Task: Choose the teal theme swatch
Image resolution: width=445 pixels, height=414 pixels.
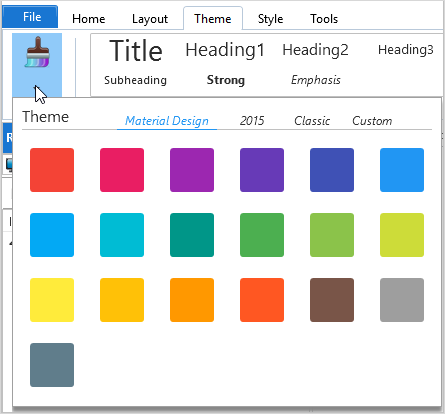Action: [x=192, y=235]
